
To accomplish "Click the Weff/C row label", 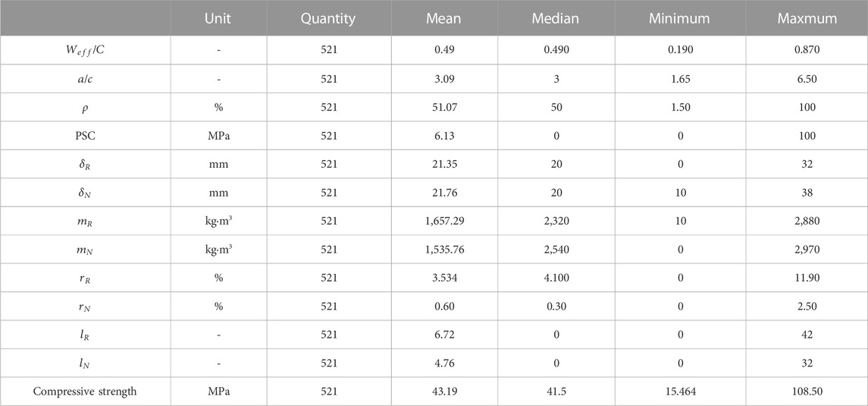I will 85,50.
